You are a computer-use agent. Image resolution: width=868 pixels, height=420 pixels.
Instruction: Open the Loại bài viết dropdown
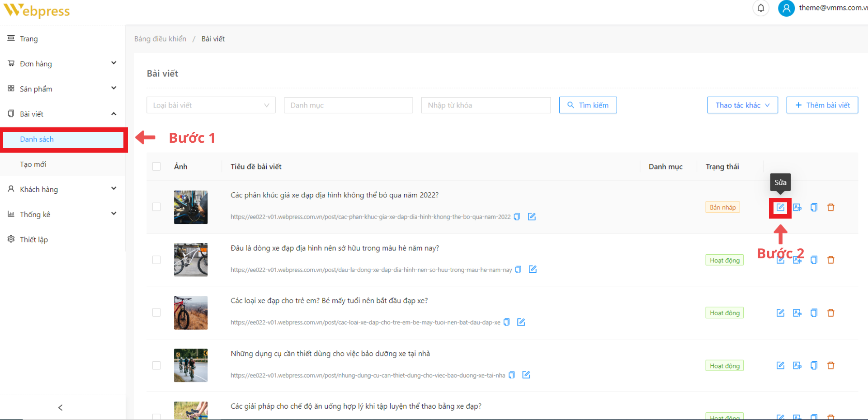(211, 105)
